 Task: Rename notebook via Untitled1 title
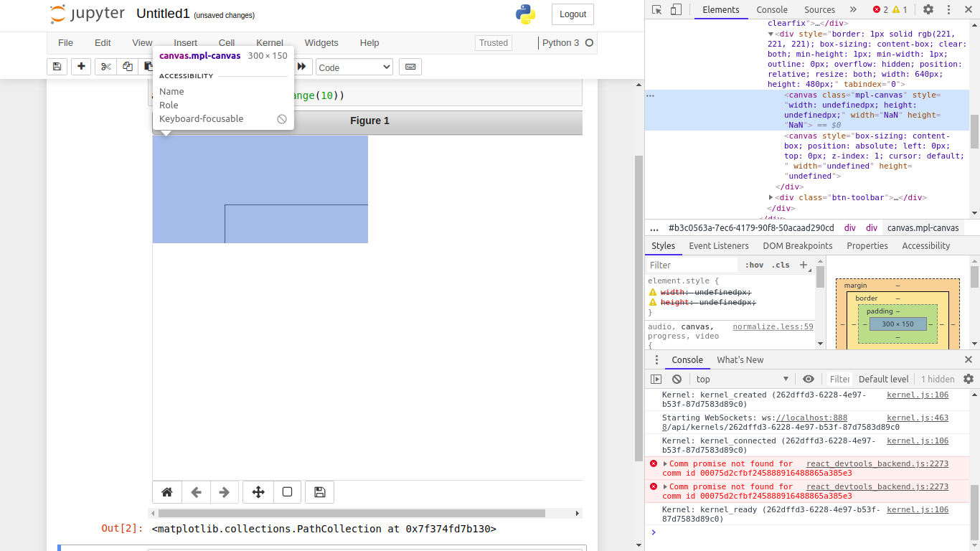(163, 14)
